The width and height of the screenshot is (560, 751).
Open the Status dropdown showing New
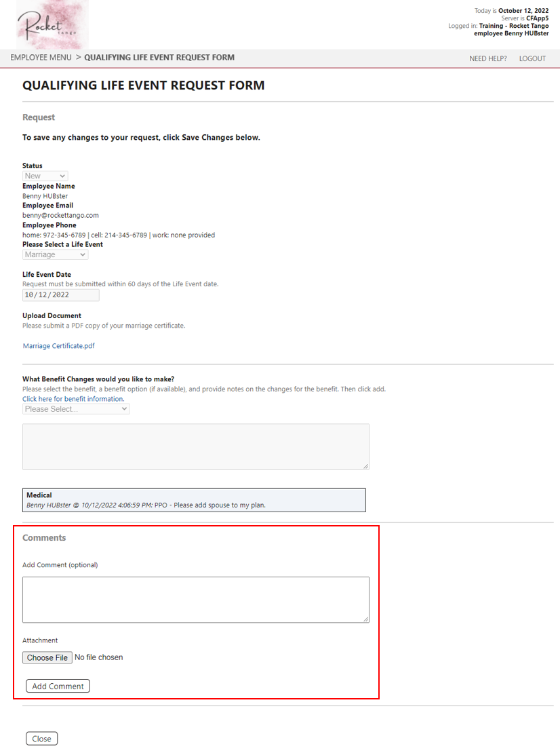45,176
